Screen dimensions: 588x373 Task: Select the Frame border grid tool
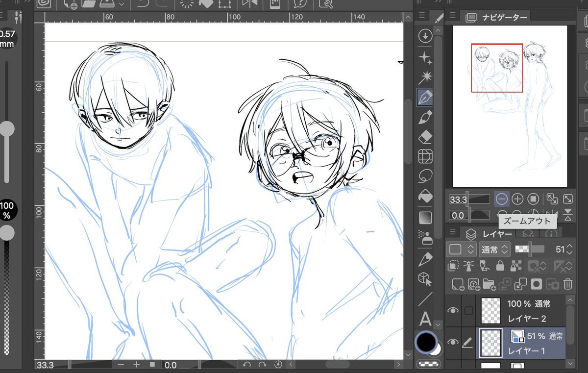point(425,156)
